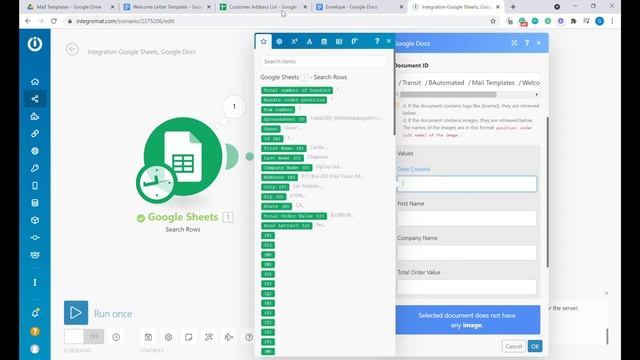Open the Dashboard home icon in sidebar
The height and width of the screenshot is (360, 640).
(35, 82)
